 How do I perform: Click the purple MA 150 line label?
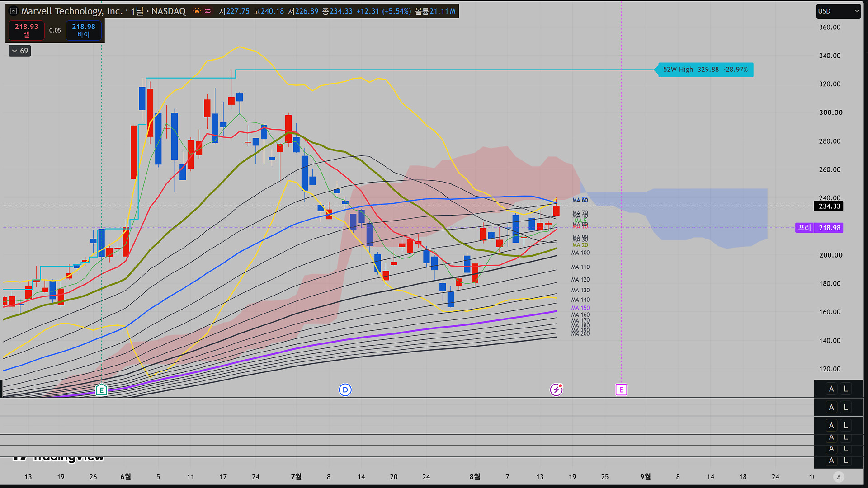click(x=580, y=308)
